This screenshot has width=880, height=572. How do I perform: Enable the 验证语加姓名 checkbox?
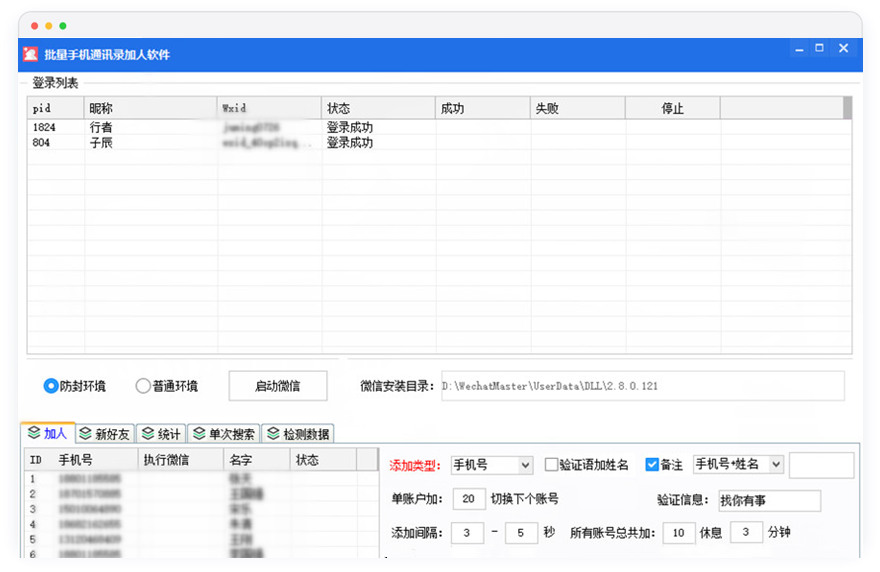(x=551, y=465)
